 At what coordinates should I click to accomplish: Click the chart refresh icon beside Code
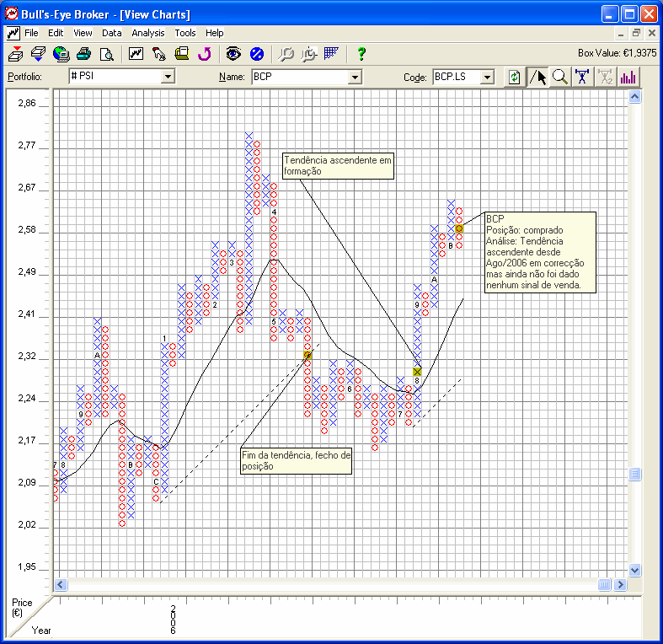514,77
